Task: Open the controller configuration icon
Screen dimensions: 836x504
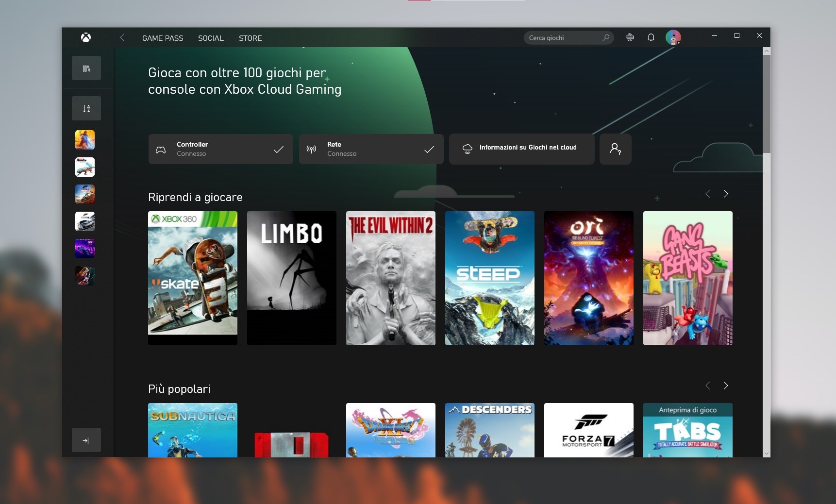Action: coord(630,37)
